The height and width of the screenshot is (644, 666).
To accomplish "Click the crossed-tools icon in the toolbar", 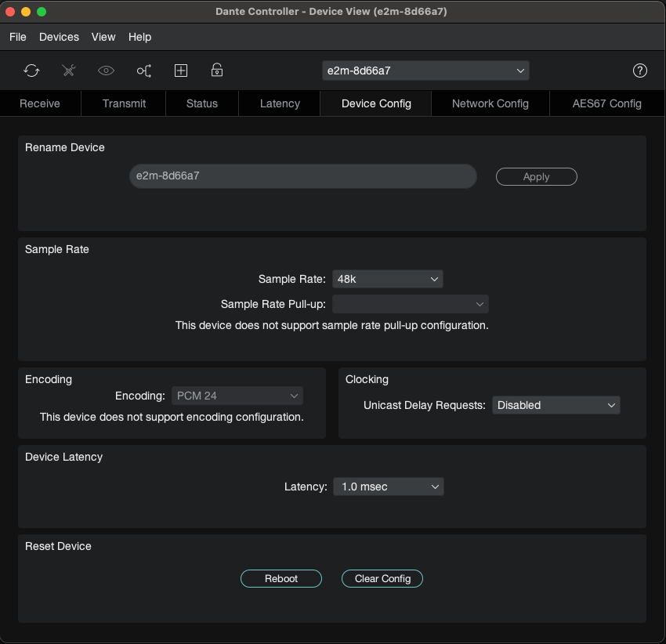I will point(69,71).
